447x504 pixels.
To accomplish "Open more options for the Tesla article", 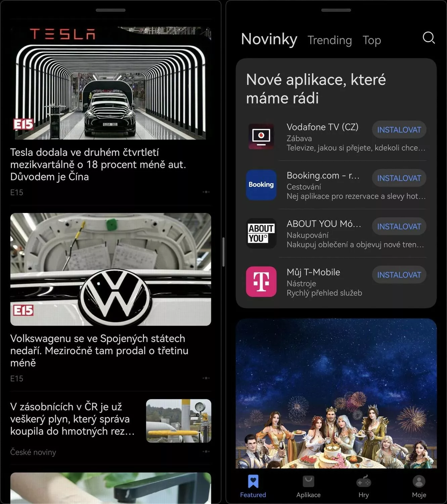I will (x=206, y=192).
